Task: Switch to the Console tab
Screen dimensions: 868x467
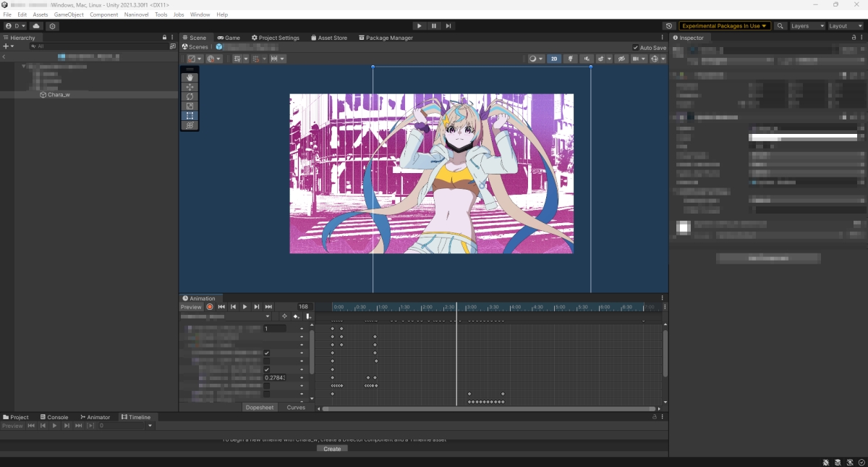Action: pyautogui.click(x=54, y=417)
